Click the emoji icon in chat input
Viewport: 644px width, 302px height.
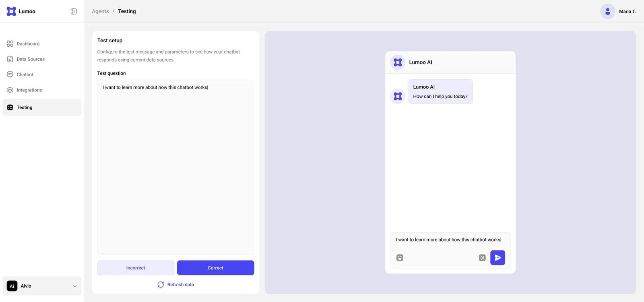(400, 258)
